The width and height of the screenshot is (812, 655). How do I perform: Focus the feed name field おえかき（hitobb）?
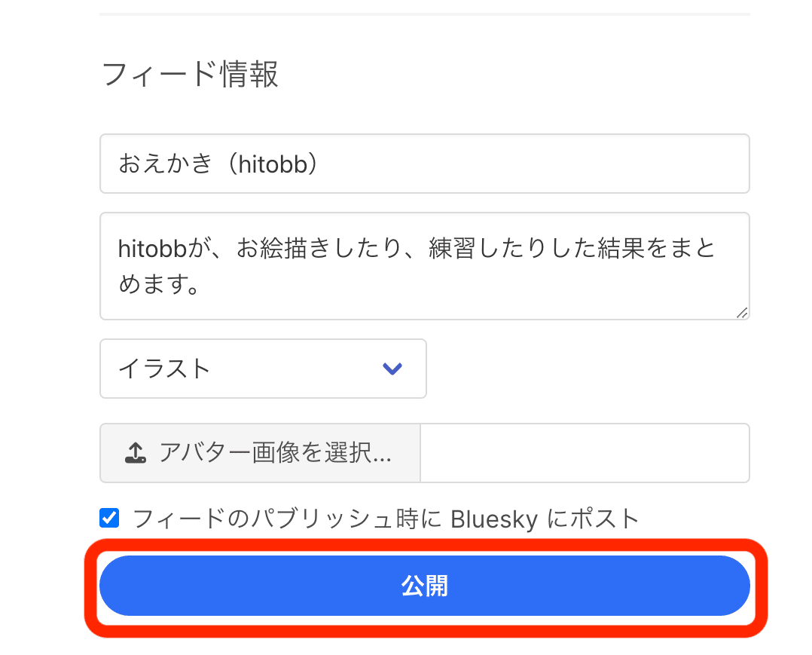click(425, 164)
